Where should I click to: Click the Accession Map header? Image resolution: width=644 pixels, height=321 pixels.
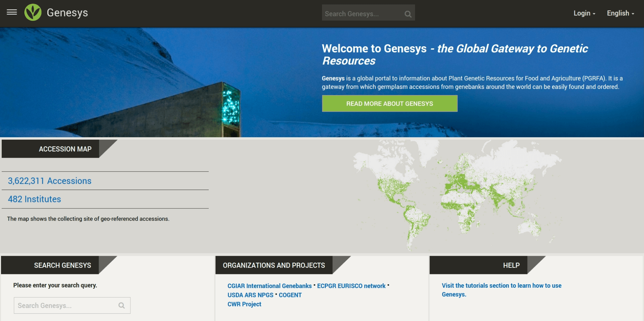[50, 149]
